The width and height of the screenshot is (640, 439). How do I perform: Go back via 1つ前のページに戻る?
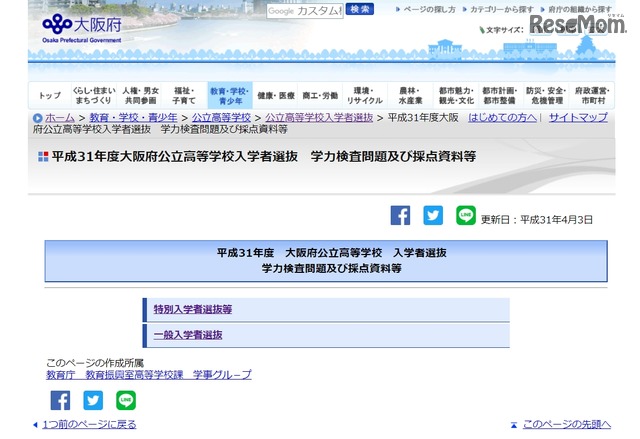point(88,425)
